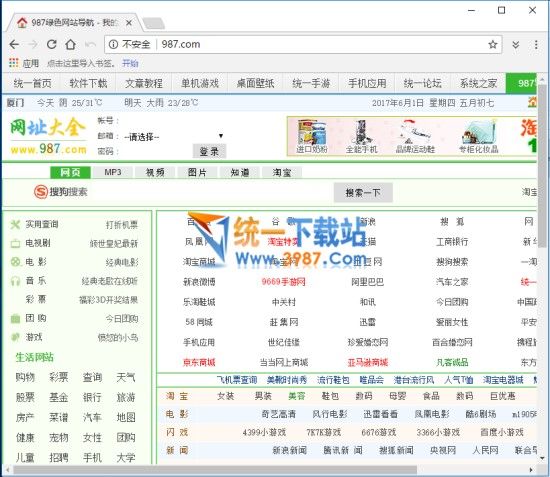Viewport: 550px width, 477px height.
Task: Click the 团购 group-buy icon
Action: pyautogui.click(x=15, y=318)
